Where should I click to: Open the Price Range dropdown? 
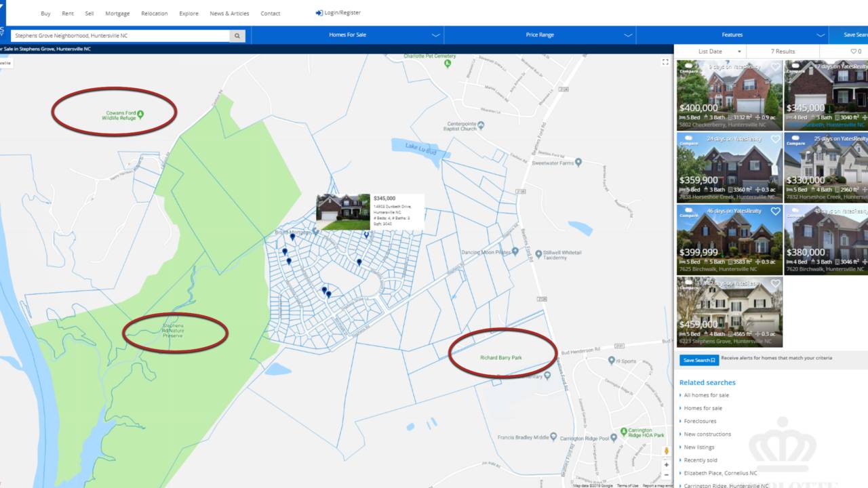(x=539, y=35)
